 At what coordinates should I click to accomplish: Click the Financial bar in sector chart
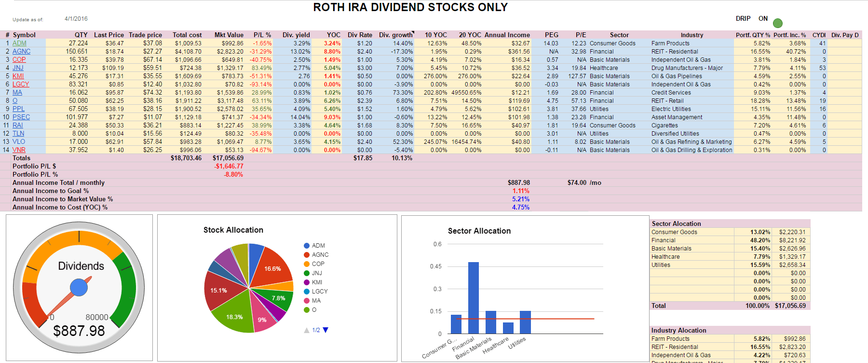[474, 298]
